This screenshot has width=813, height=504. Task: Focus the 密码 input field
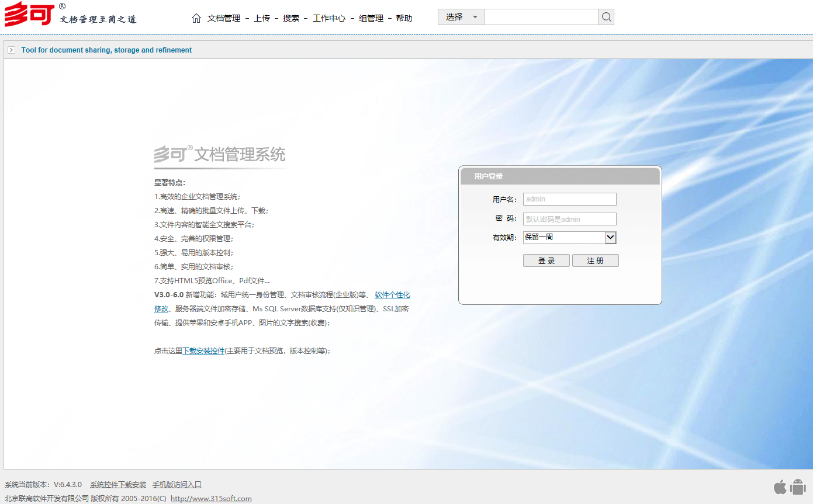570,219
